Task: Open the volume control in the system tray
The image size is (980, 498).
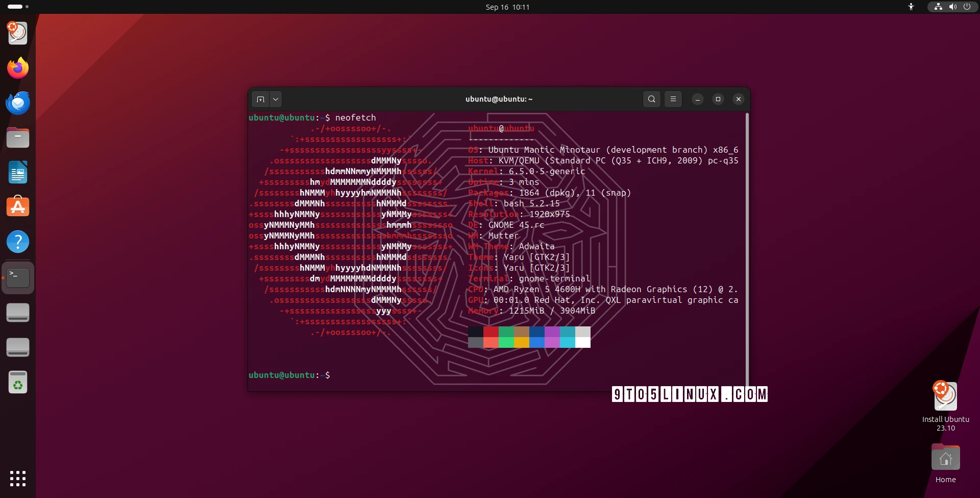Action: [x=952, y=7]
